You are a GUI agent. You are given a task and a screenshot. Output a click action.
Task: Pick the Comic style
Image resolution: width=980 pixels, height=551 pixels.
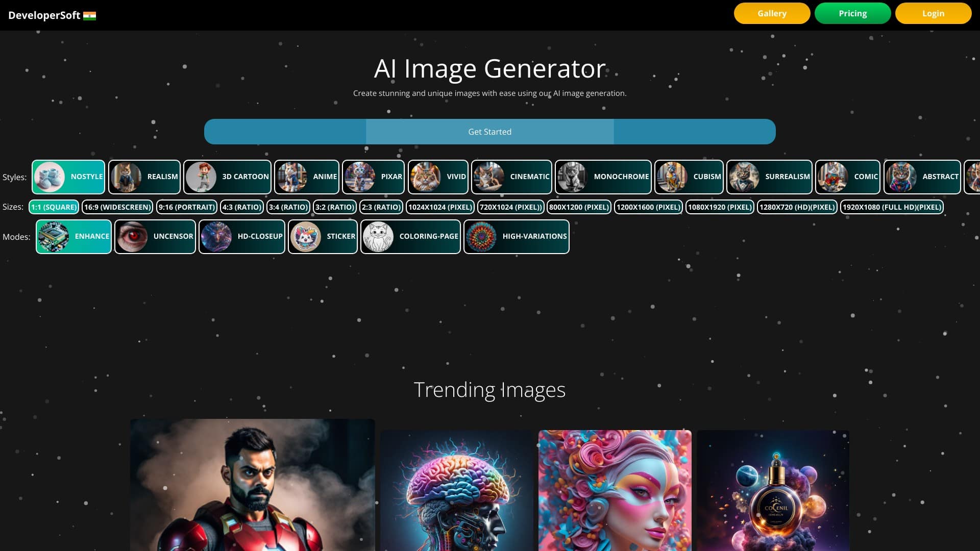(x=847, y=177)
